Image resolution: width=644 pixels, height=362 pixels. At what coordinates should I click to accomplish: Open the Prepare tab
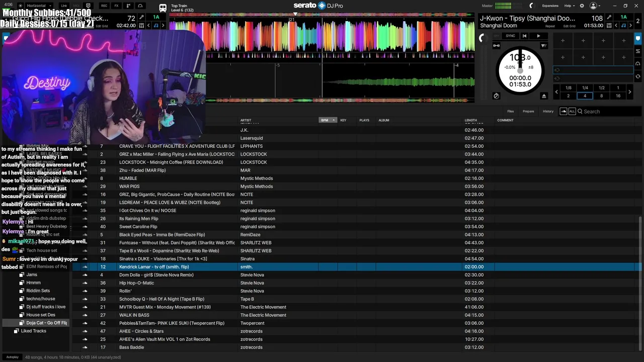(528, 111)
